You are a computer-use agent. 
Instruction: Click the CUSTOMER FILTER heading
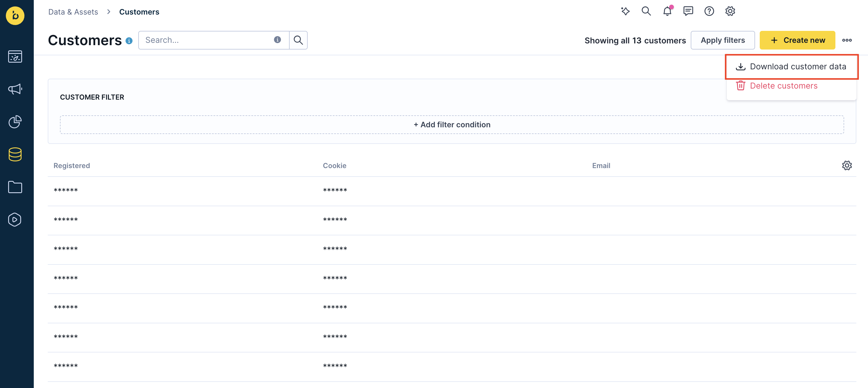92,97
